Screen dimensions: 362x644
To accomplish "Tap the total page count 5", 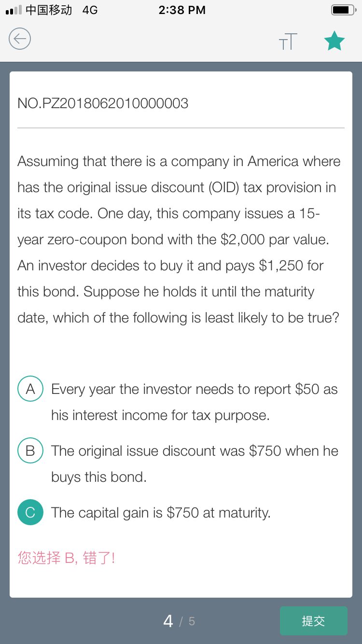I will point(192,622).
